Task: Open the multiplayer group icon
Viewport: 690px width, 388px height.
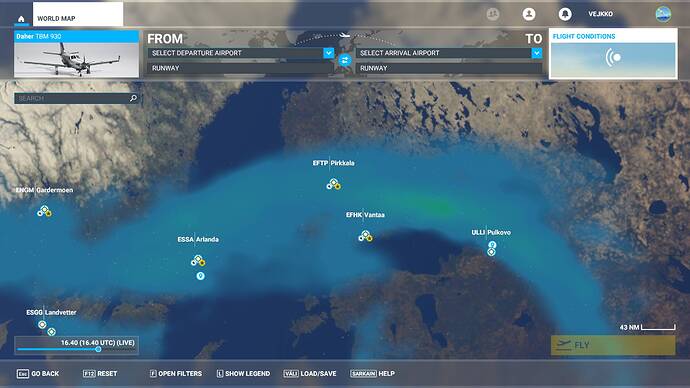Action: click(x=493, y=14)
